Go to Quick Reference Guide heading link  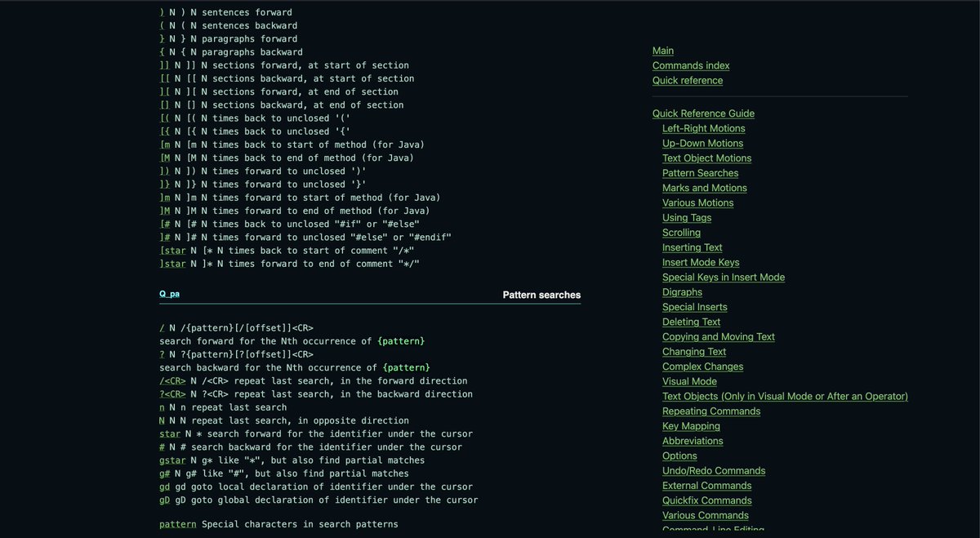click(703, 113)
